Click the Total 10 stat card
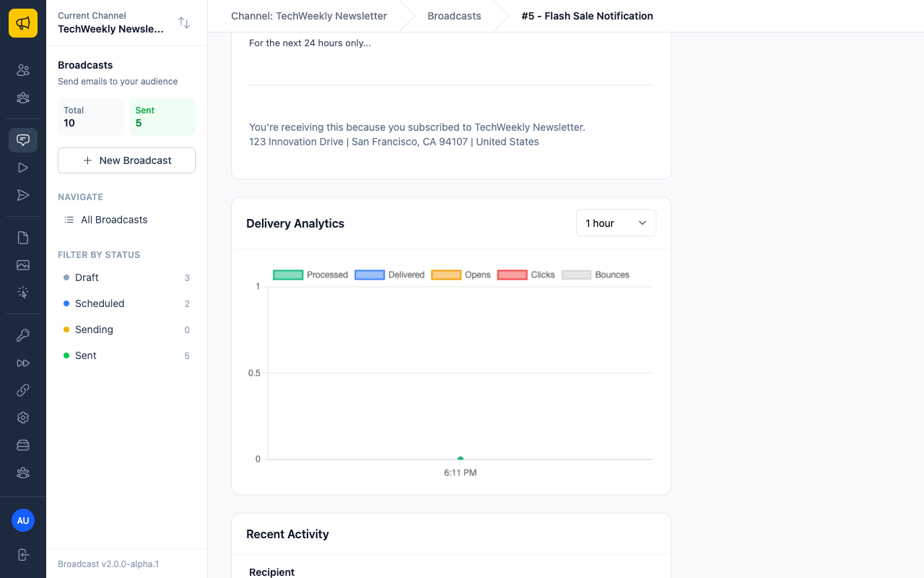The height and width of the screenshot is (578, 924). tap(90, 117)
